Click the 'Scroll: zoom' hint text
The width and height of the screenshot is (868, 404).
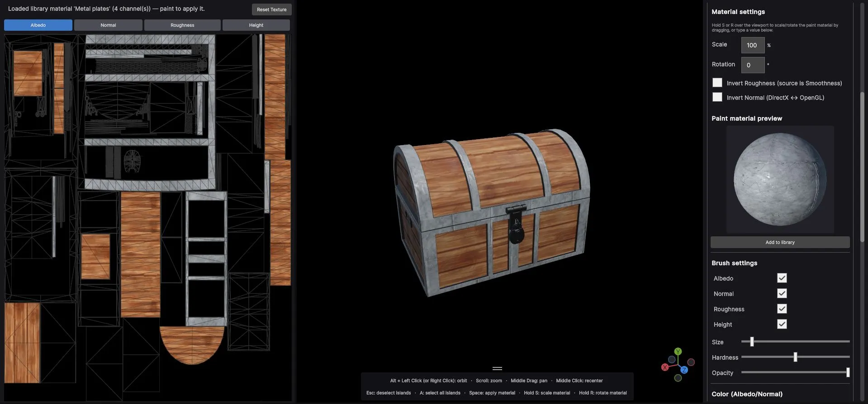[x=489, y=381]
